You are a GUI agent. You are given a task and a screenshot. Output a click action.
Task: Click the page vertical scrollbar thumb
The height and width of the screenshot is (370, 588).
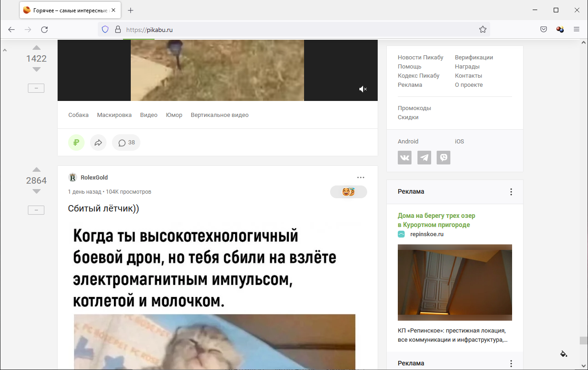583,340
